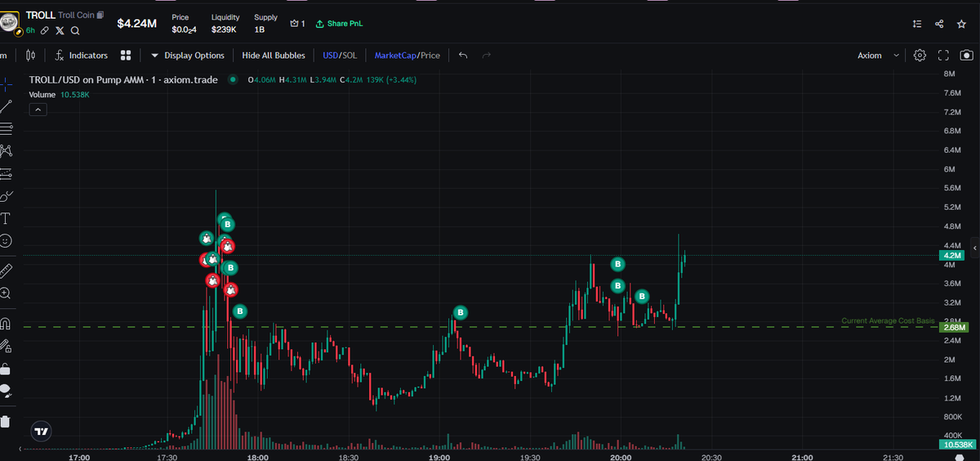Open the indicator templates grid
The image size is (980, 461).
tap(126, 56)
